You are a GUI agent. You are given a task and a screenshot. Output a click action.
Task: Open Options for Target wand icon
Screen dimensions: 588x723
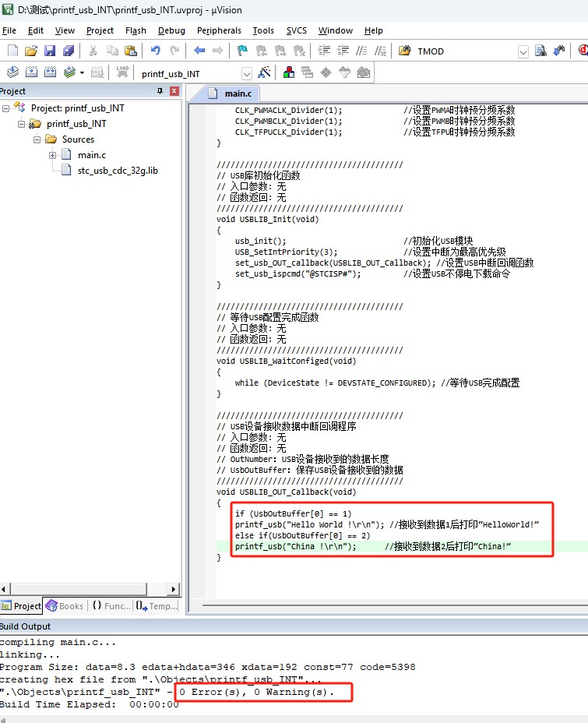click(x=264, y=72)
